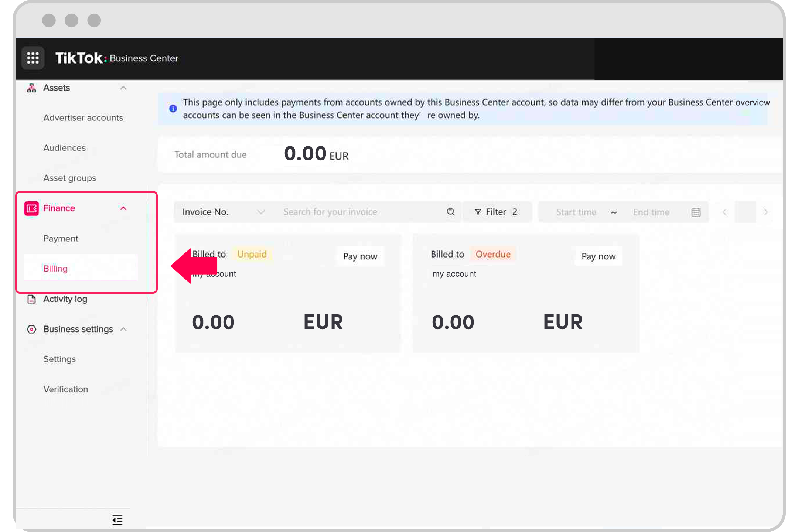Click Pay now on the Unpaid invoice
The width and height of the screenshot is (798, 532).
point(360,256)
